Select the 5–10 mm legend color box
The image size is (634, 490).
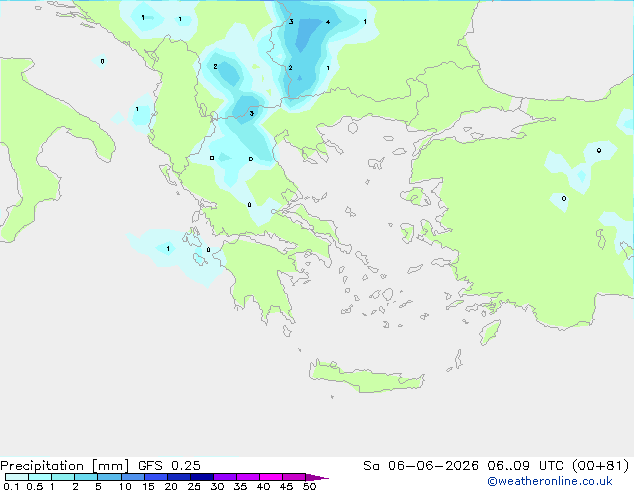(x=109, y=477)
